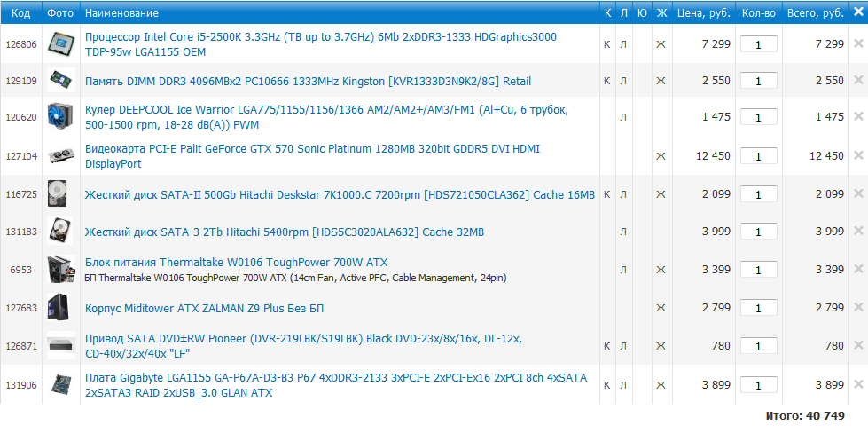
Task: Click quantity field for Kingston memory
Action: 758,81
